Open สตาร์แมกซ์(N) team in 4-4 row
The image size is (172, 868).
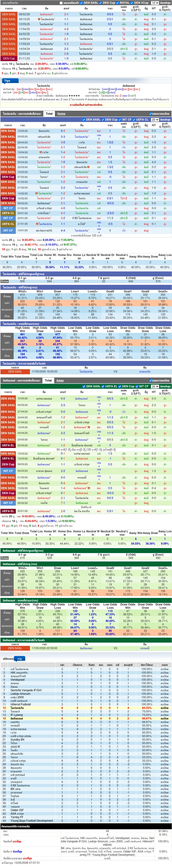coord(44,231)
